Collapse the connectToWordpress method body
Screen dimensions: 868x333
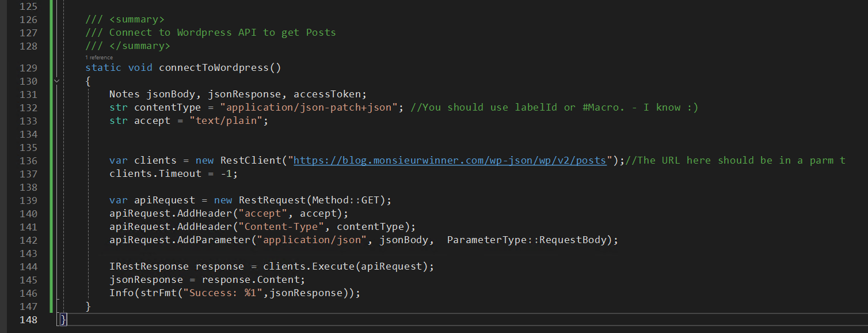tap(56, 81)
